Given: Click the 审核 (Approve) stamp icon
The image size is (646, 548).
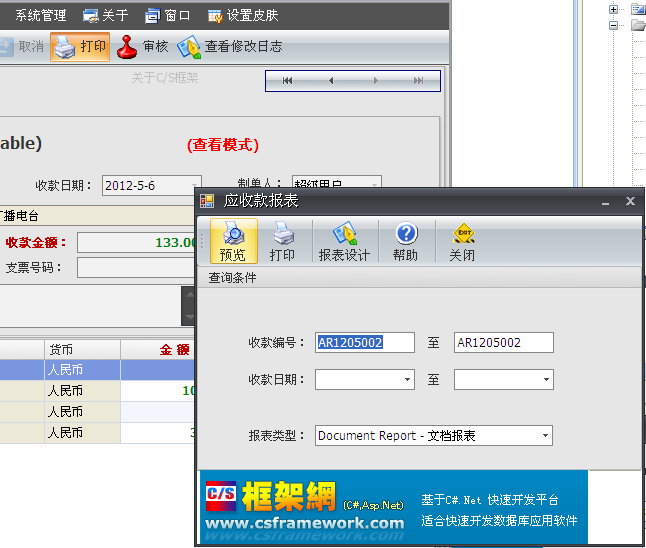Looking at the screenshot, I should pyautogui.click(x=142, y=46).
